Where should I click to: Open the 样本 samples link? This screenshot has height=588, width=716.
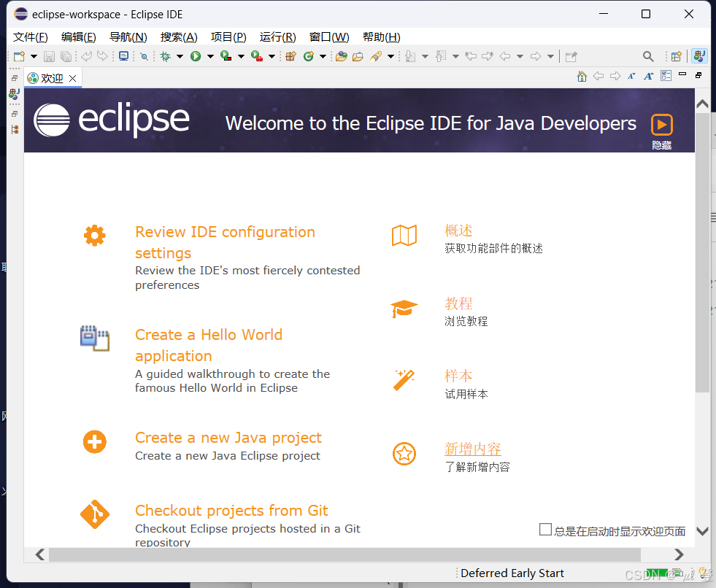click(458, 376)
